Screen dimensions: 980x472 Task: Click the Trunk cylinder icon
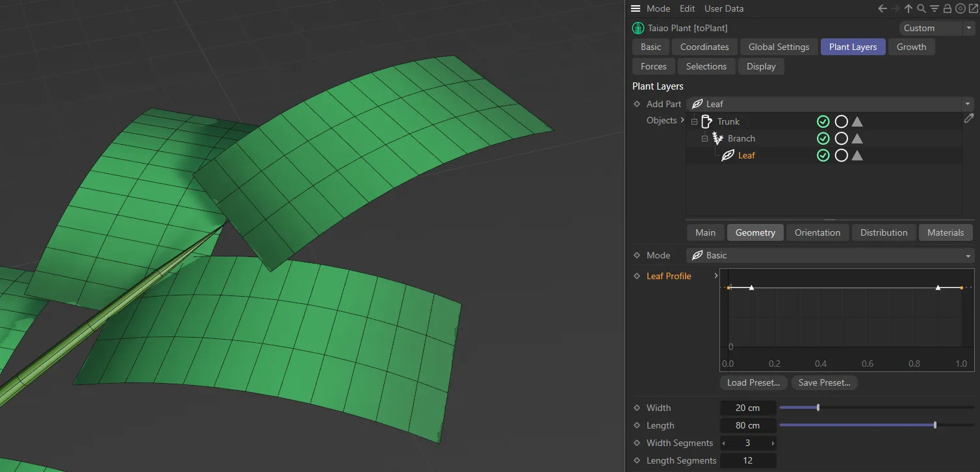[x=708, y=121]
